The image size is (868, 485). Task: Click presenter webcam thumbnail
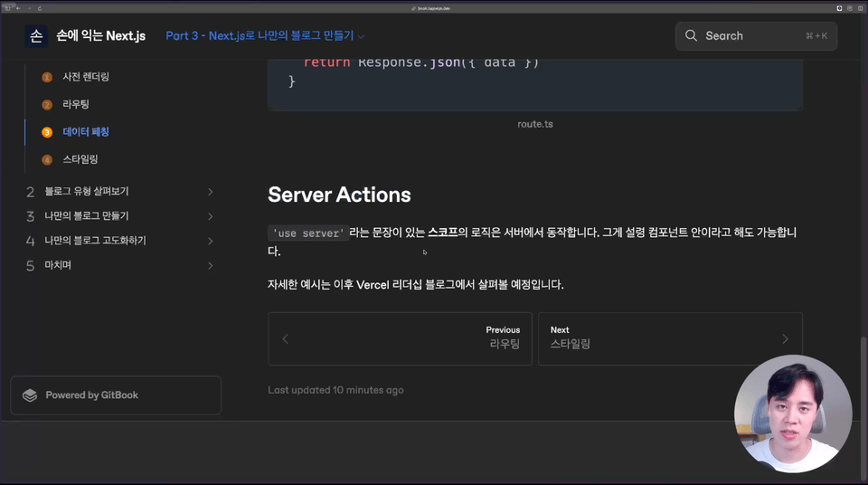[x=793, y=414]
